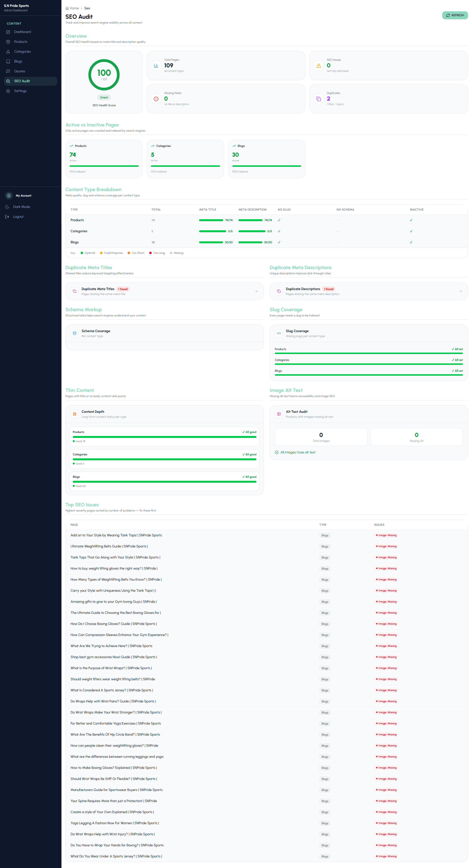Click the ISSUES column header in Top SEO Issues
Image resolution: width=472 pixels, height=868 pixels.
[x=379, y=525]
